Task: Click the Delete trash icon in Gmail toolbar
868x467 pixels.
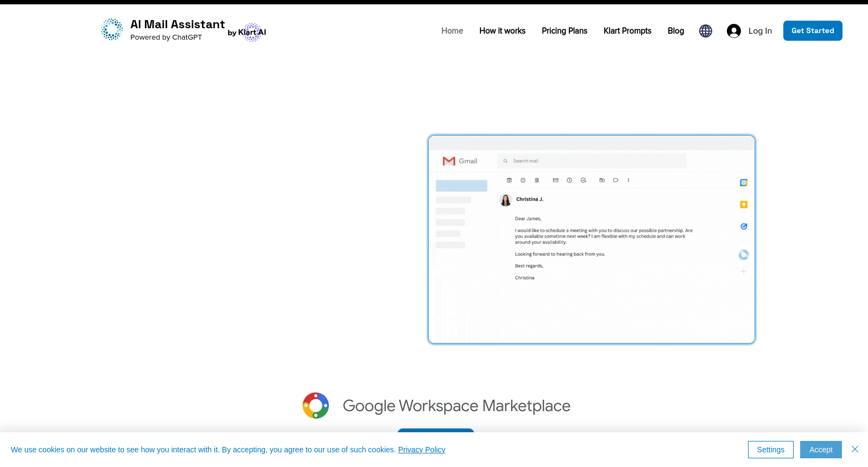Action: point(537,180)
